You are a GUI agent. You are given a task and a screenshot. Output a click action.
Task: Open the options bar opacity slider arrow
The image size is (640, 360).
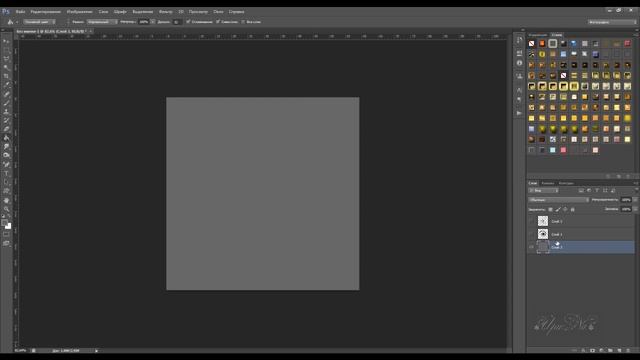click(x=153, y=22)
